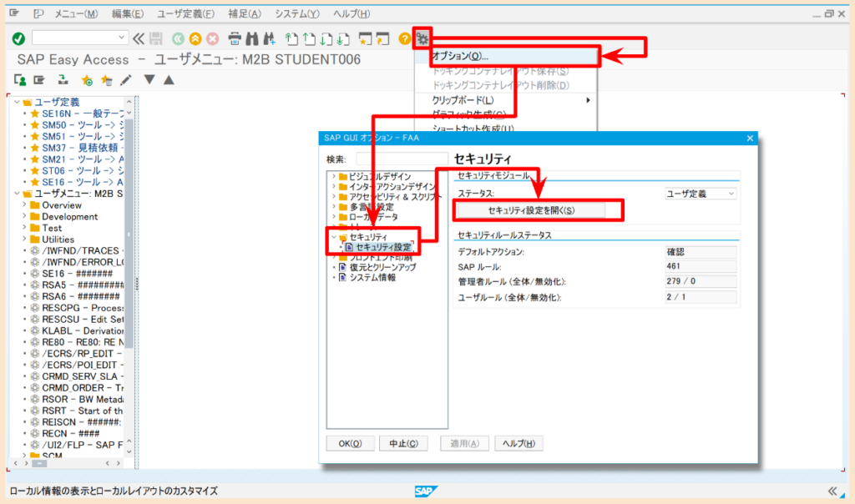Click the Previous Page icon
The width and height of the screenshot is (855, 504).
click(309, 38)
